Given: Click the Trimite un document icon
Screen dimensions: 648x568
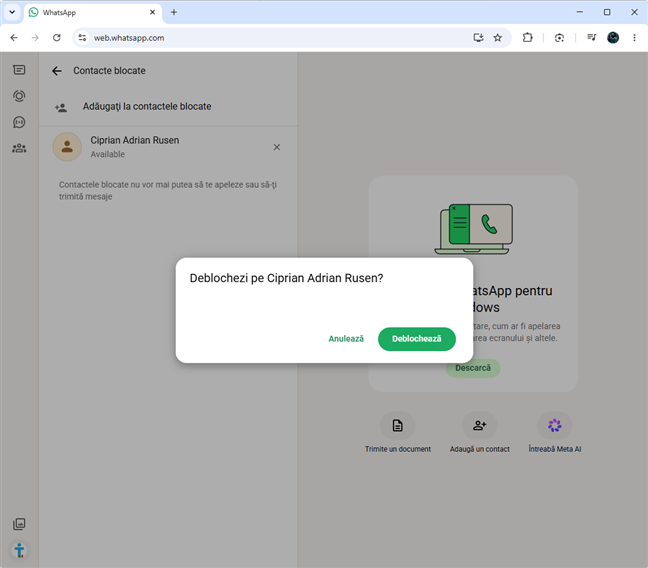Looking at the screenshot, I should click(x=398, y=425).
